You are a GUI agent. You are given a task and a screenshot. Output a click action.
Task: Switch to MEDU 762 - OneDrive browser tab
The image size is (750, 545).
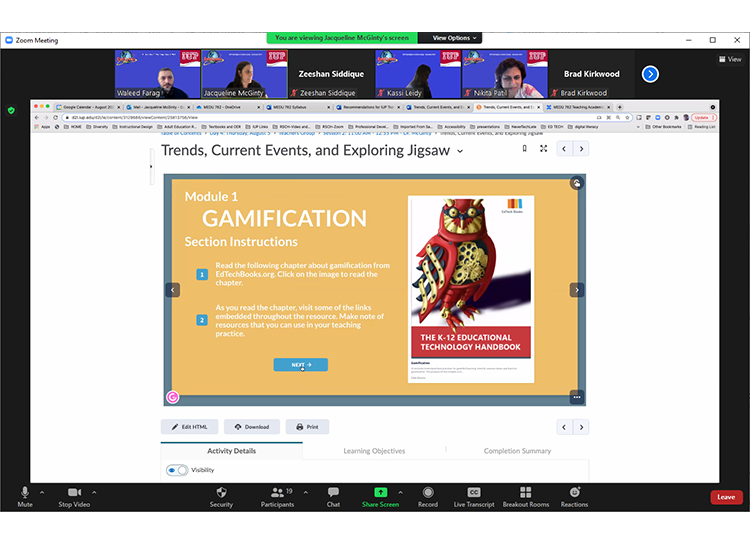[228, 107]
